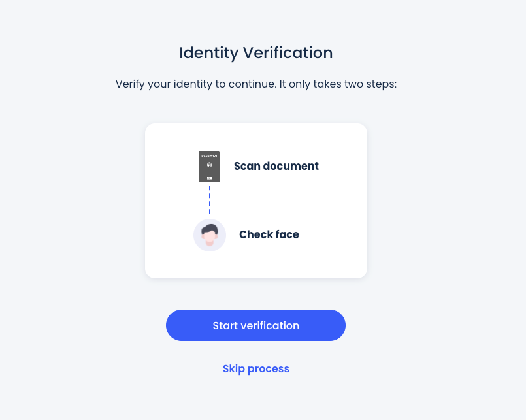Click the Identity Verification heading
This screenshot has width=526, height=420.
click(255, 53)
